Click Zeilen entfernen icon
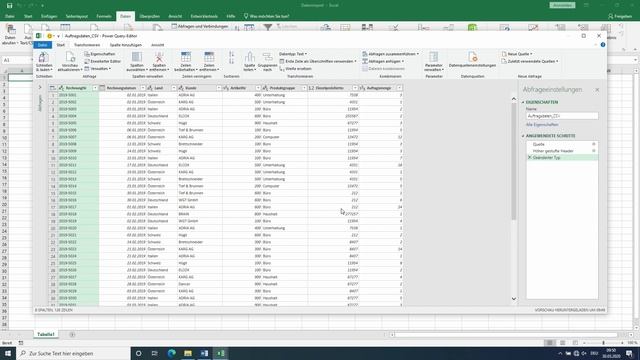Viewport: 640px width, 360px height. coord(209,57)
